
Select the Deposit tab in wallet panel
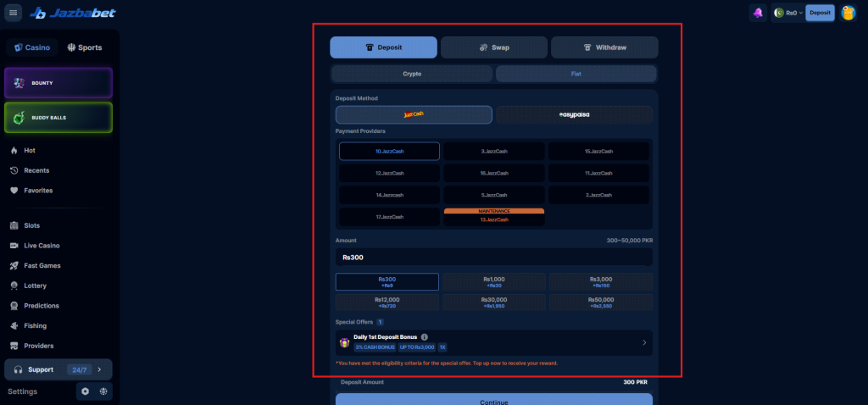click(384, 47)
